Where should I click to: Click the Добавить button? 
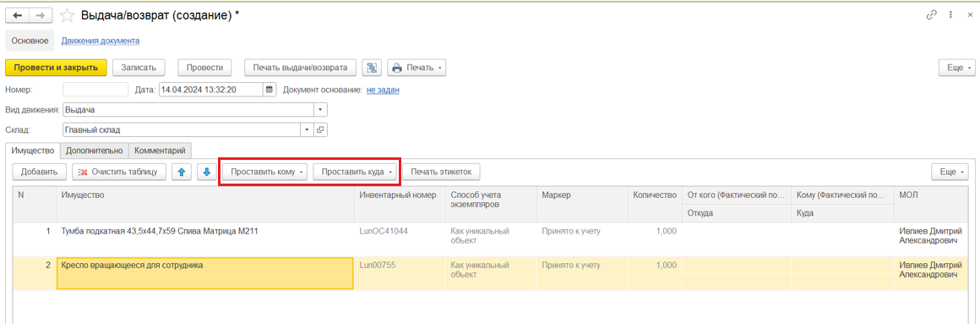click(40, 172)
